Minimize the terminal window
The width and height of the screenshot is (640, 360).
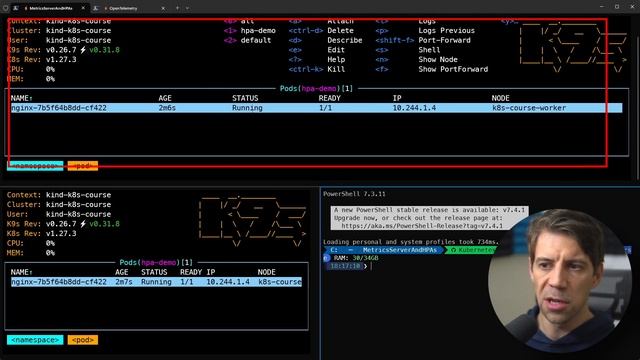tap(602, 7)
